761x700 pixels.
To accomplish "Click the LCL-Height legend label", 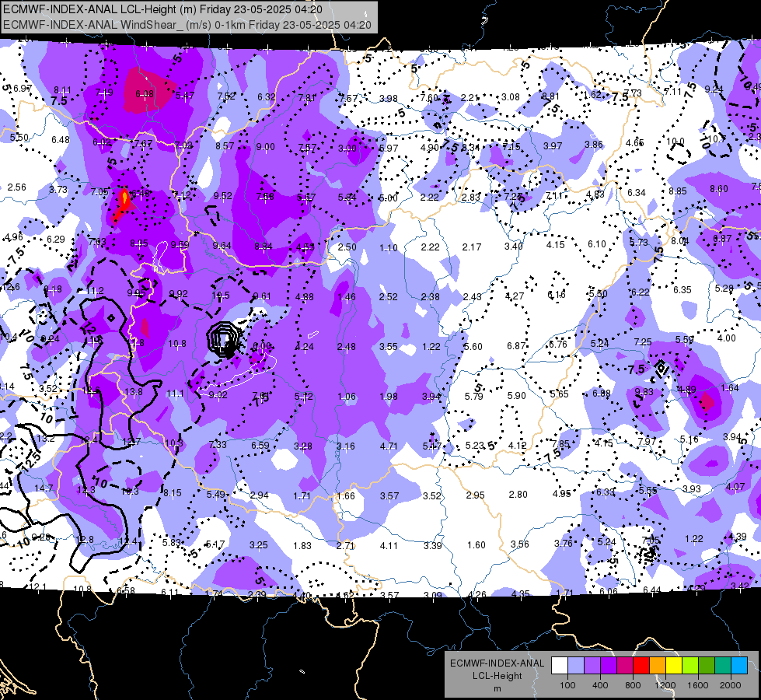I will (x=497, y=676).
